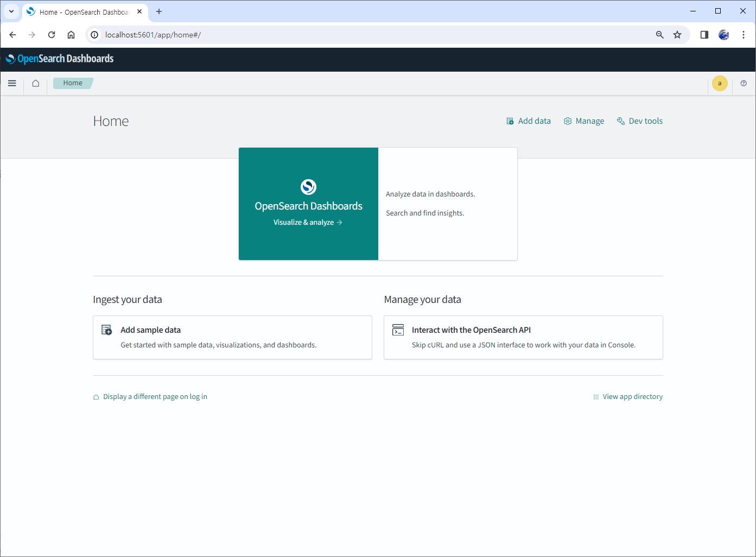Screen dimensions: 756x557
Task: Click the Dev tools wrench icon
Action: tap(621, 121)
